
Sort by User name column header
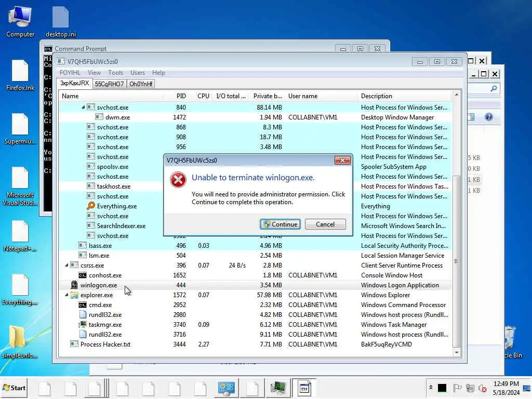(321, 96)
